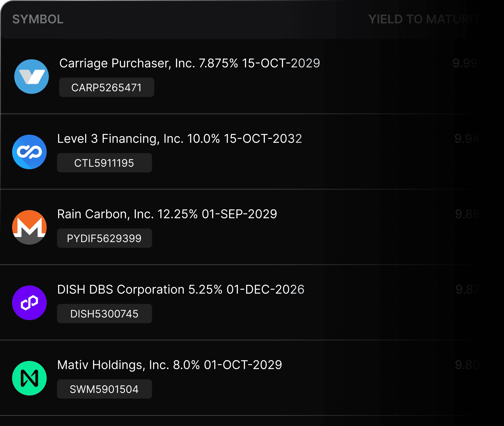Open Rain Carbon 12.25% 01-SEP-2029 bond
504x426 pixels.
167,214
